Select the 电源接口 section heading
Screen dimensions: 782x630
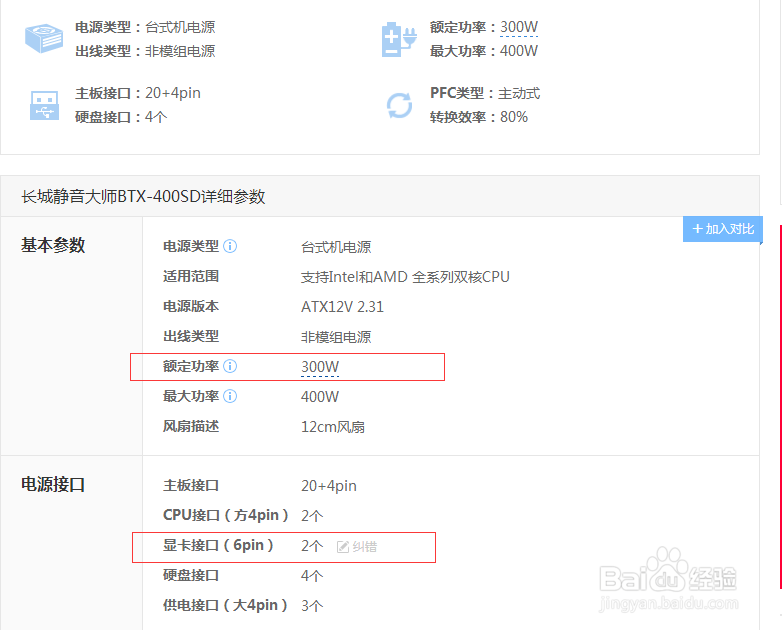pos(53,484)
